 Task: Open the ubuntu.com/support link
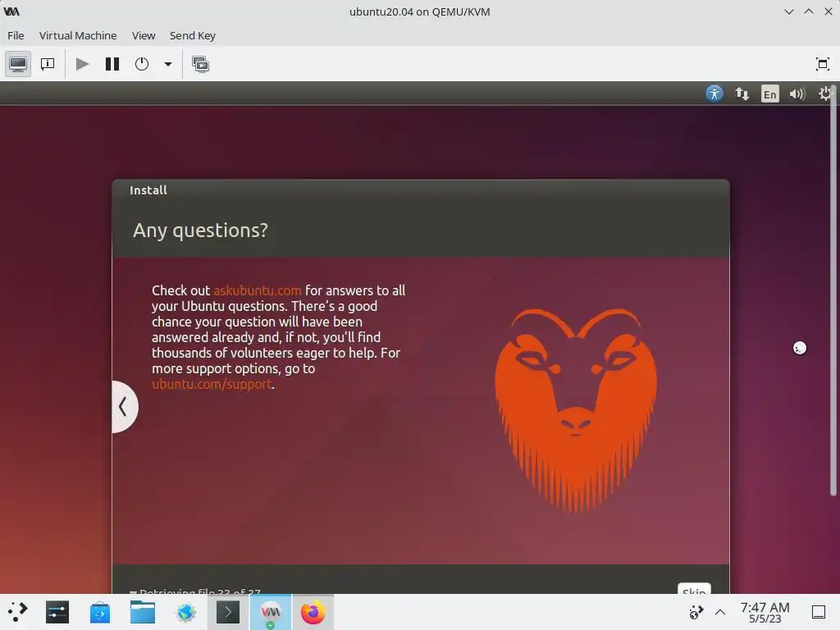212,384
